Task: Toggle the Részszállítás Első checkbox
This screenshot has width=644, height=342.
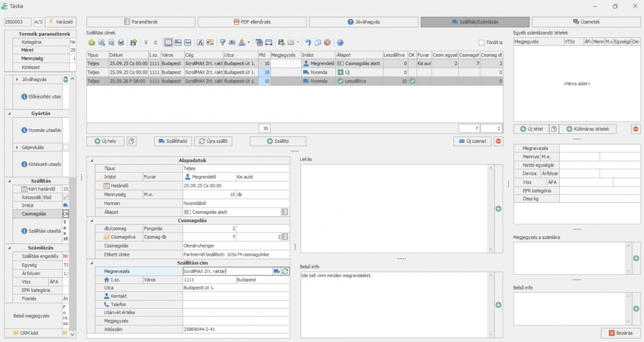Action: pyautogui.click(x=65, y=197)
